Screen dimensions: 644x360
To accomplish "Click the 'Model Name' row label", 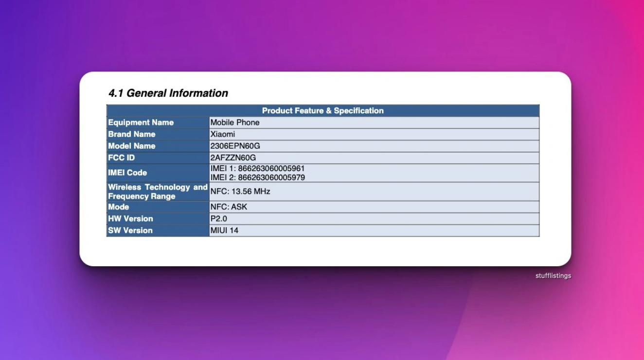I will point(132,146).
